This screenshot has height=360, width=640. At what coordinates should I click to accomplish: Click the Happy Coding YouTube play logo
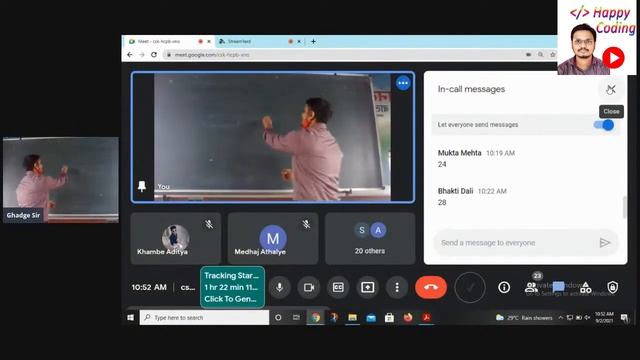613,58
